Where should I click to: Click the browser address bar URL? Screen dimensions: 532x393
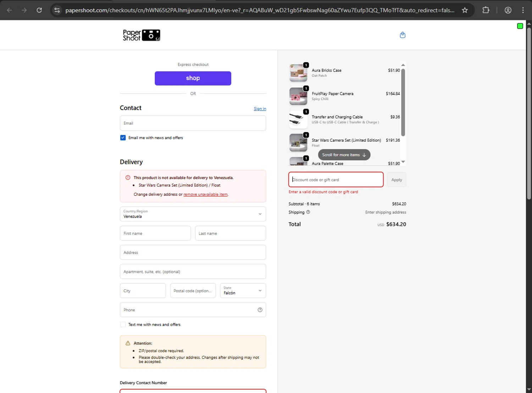(260, 10)
